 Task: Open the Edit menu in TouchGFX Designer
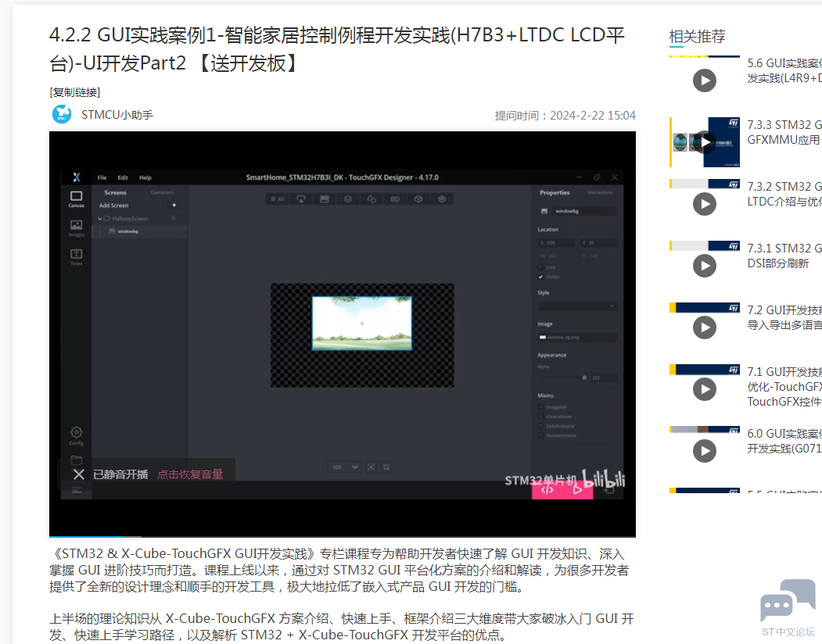123,177
